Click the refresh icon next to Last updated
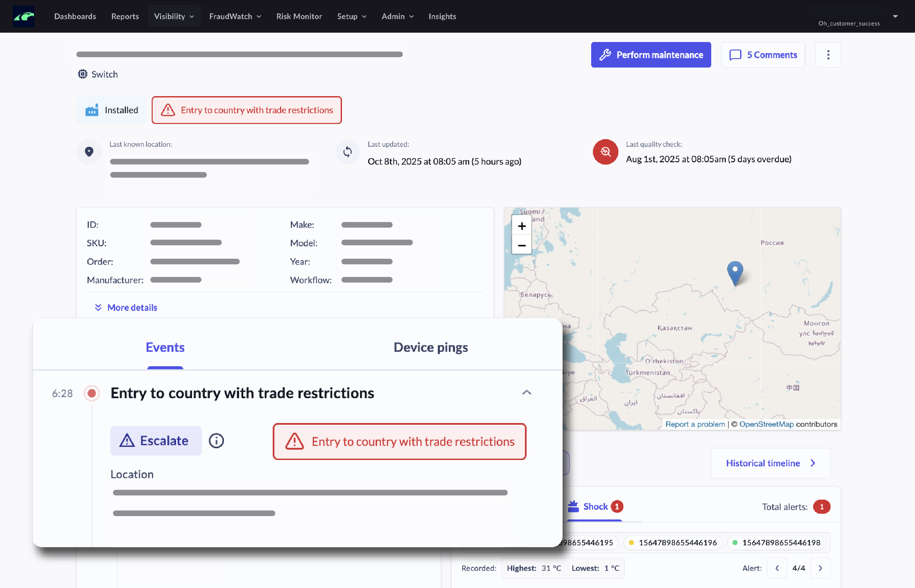Image resolution: width=915 pixels, height=588 pixels. click(x=347, y=152)
